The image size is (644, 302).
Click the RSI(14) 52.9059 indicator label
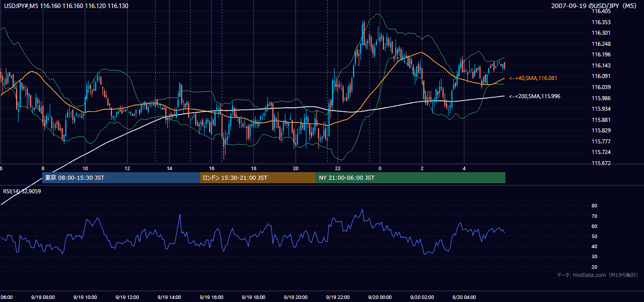pyautogui.click(x=22, y=191)
